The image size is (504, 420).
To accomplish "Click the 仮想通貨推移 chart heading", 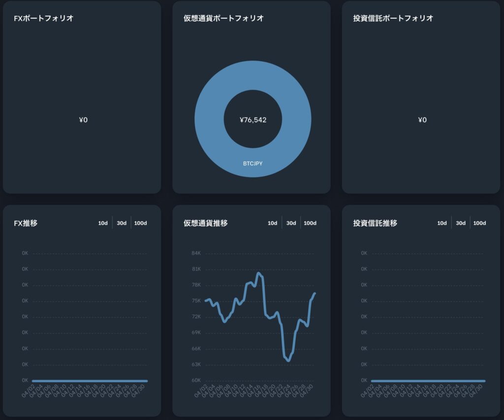I will pos(205,223).
